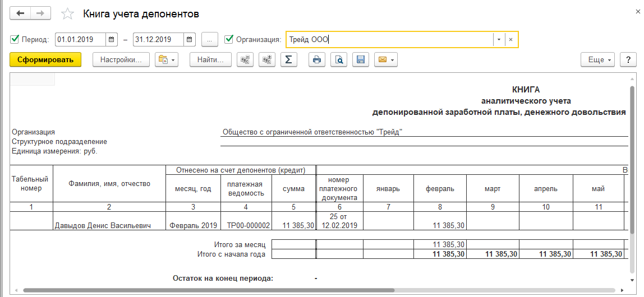Viewport: 644px width, 297px height.
Task: Click the Организация field Трейд ООО
Action: (389, 40)
